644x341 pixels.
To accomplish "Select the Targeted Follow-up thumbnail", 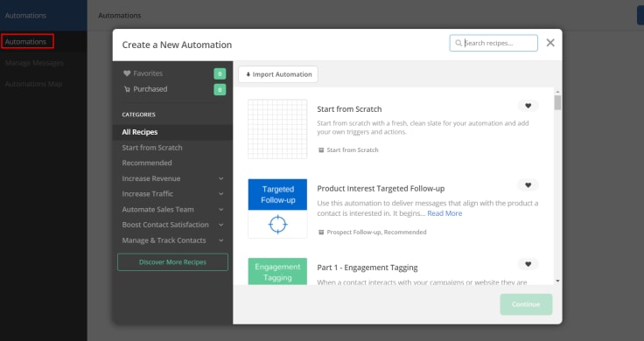I will 277,208.
